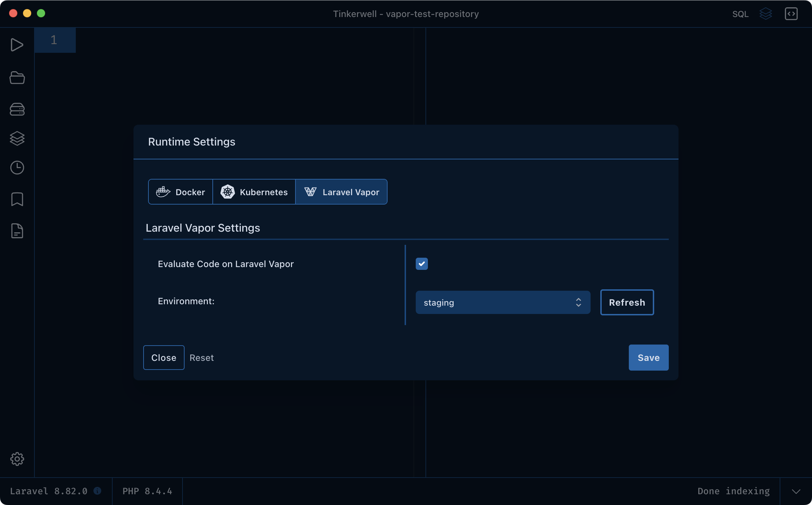Click the layers icon in the title bar
Viewport: 812px width, 505px height.
point(766,14)
